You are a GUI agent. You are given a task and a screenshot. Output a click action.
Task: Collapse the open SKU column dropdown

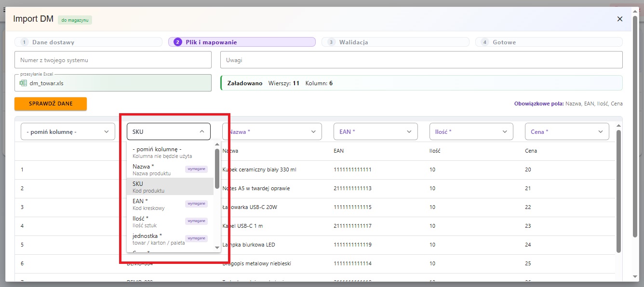[x=169, y=131]
